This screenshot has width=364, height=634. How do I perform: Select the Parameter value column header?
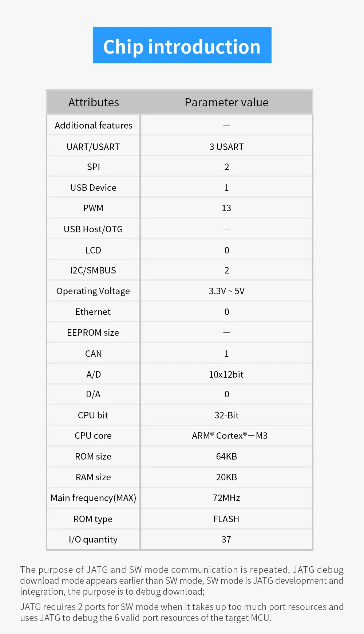pos(226,102)
